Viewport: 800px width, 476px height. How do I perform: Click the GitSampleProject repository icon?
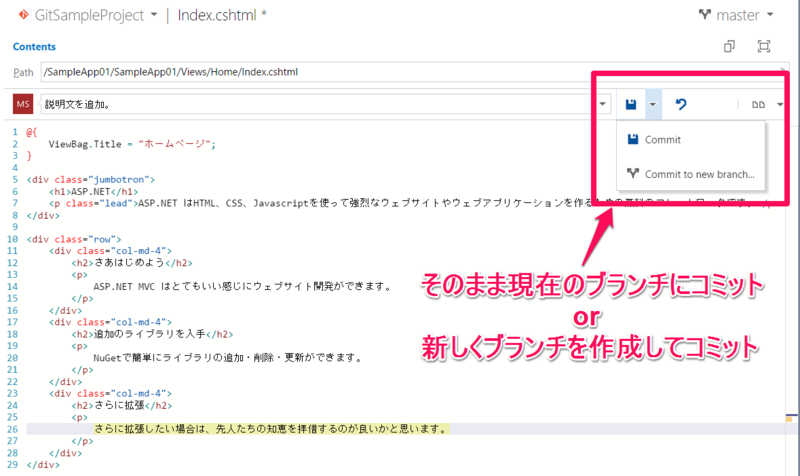point(23,15)
